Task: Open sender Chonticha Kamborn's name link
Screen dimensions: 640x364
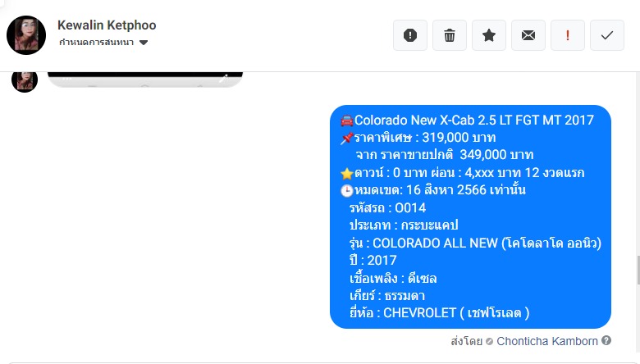Action: coord(547,341)
